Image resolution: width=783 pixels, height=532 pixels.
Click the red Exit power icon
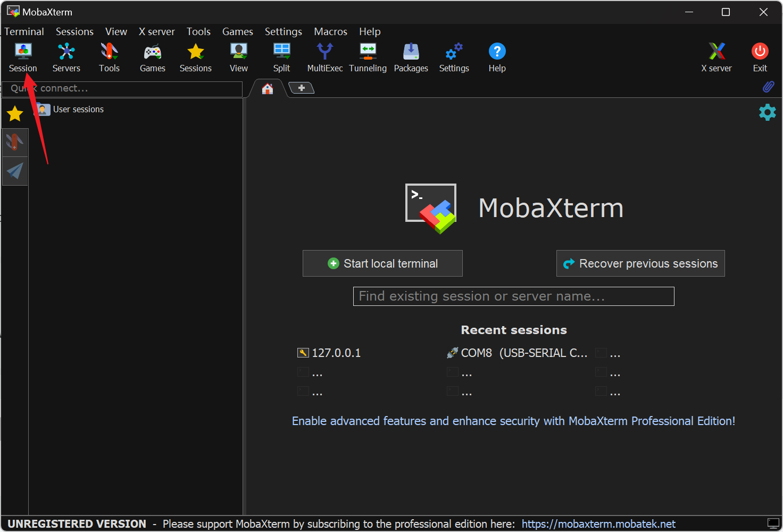pyautogui.click(x=760, y=57)
